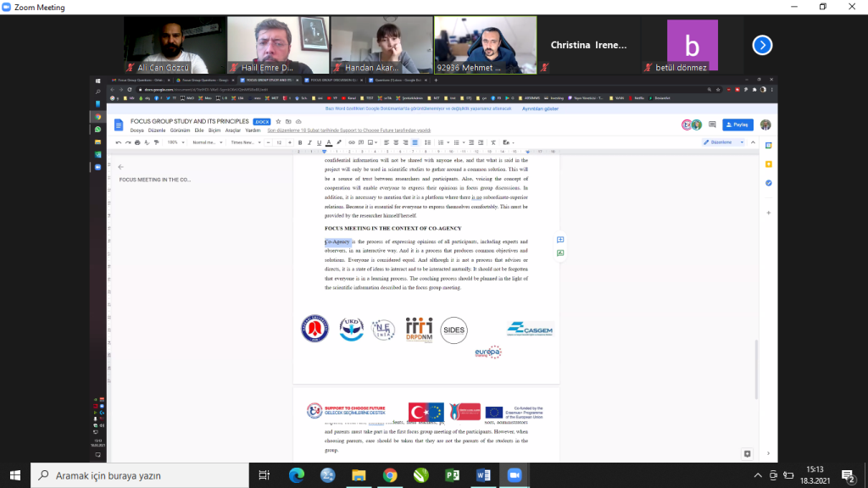Click the blue Paylaş share button

[737, 125]
